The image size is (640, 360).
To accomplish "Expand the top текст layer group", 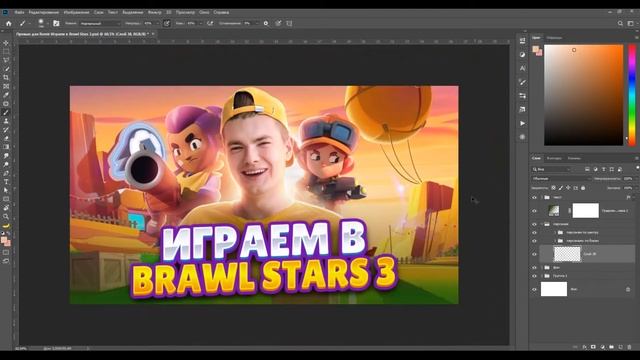I will pyautogui.click(x=542, y=198).
